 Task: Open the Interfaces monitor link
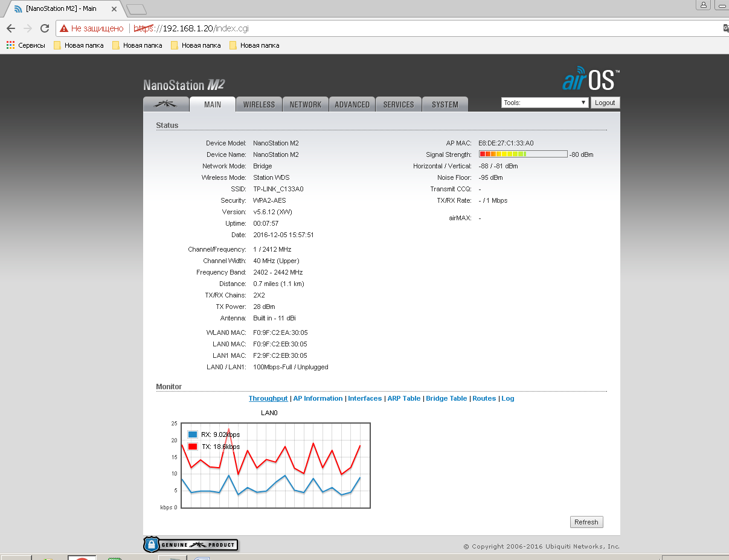coord(365,398)
